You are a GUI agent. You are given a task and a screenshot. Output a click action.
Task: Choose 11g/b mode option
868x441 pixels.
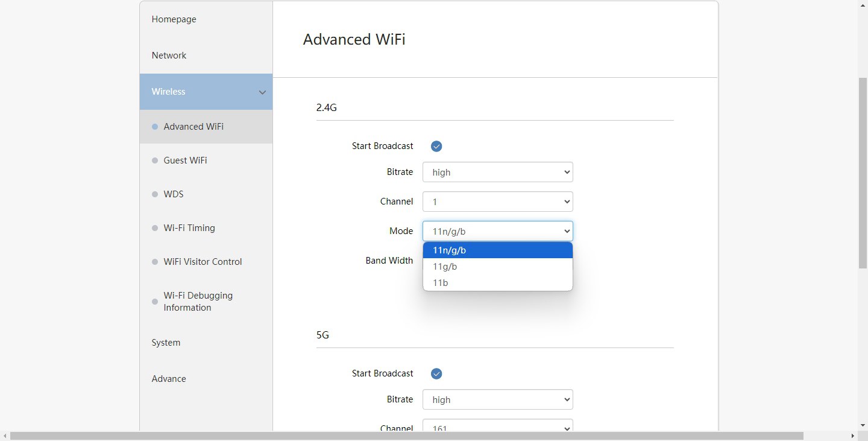coord(498,267)
